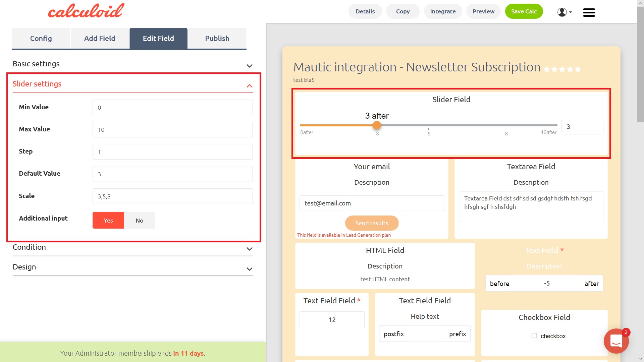The height and width of the screenshot is (362, 644).
Task: Tick the checkbox in Checkbox Field
Action: [x=534, y=336]
